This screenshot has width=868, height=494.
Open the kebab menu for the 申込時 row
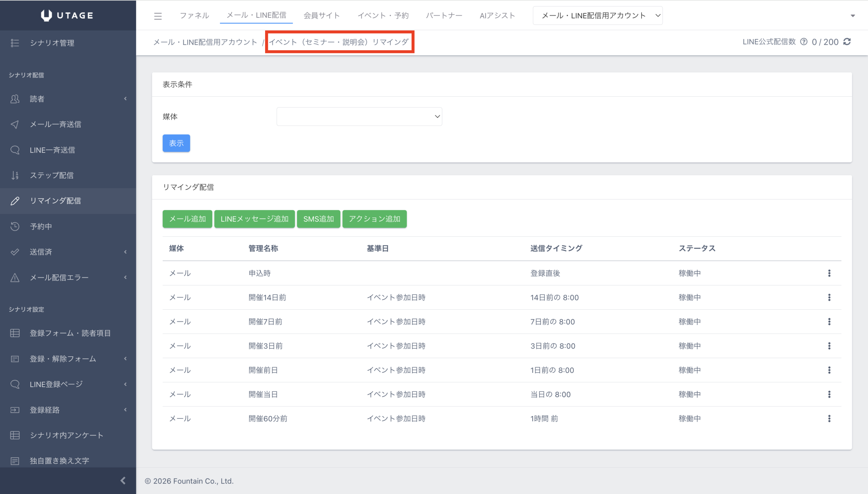(829, 273)
